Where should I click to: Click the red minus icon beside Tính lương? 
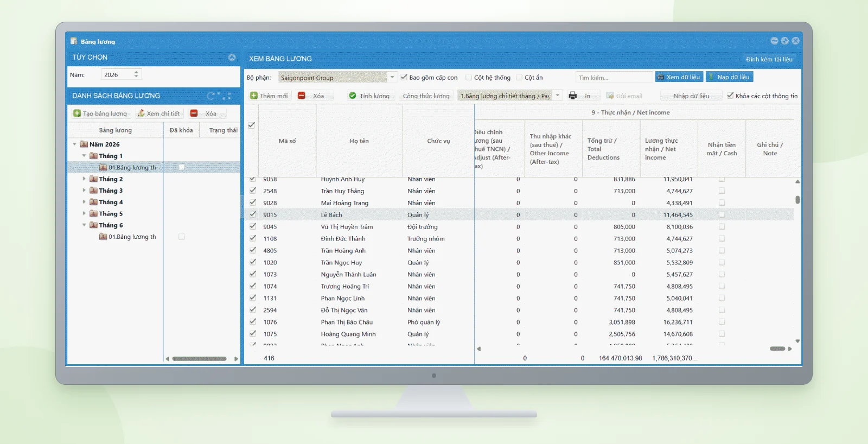pyautogui.click(x=302, y=96)
